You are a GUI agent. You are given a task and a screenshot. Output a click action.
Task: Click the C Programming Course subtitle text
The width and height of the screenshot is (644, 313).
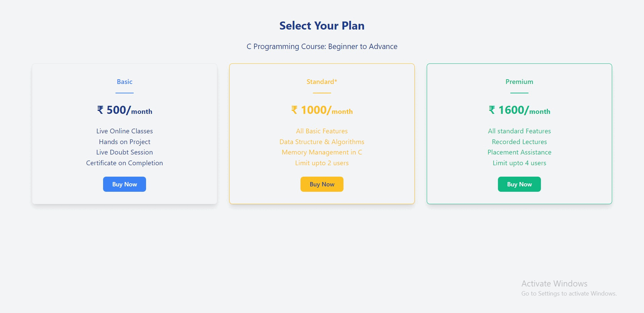pos(322,47)
